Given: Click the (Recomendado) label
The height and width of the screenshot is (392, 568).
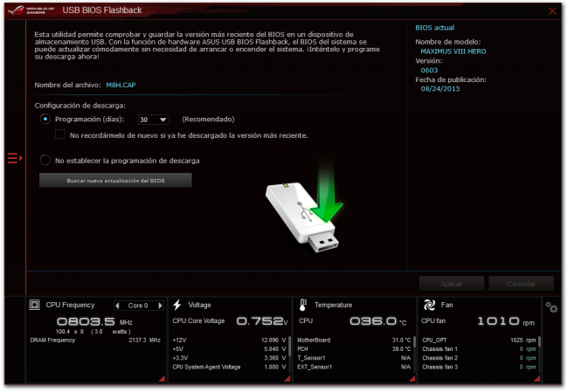Looking at the screenshot, I should [x=208, y=120].
